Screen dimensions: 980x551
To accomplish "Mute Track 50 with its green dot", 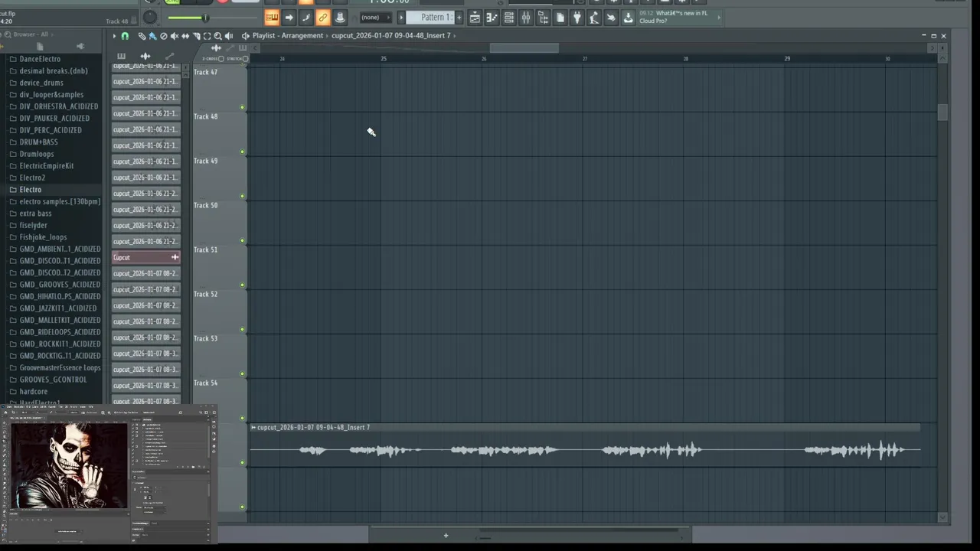I will click(243, 240).
